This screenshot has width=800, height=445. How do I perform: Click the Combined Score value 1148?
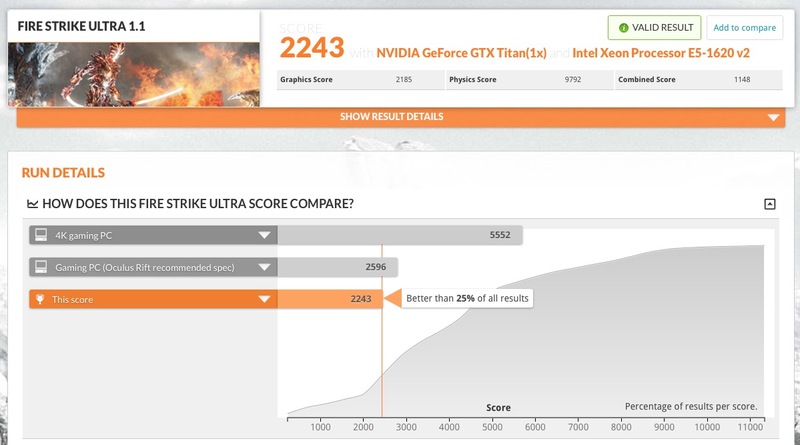point(742,80)
